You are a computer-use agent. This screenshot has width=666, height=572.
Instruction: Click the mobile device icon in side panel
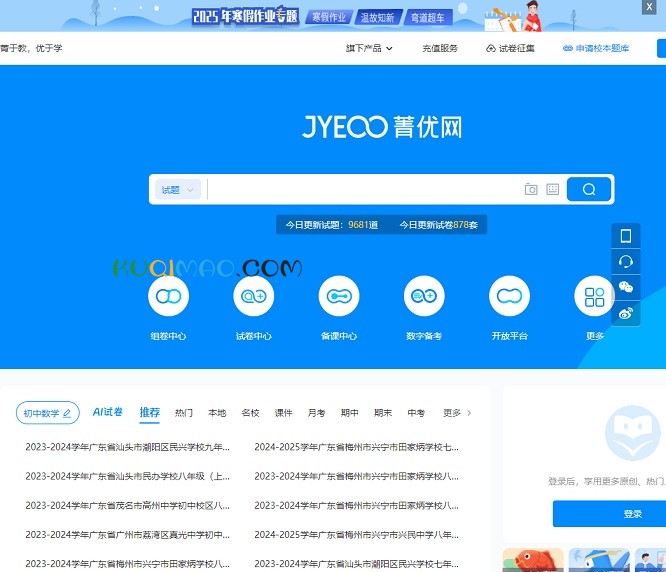[626, 236]
